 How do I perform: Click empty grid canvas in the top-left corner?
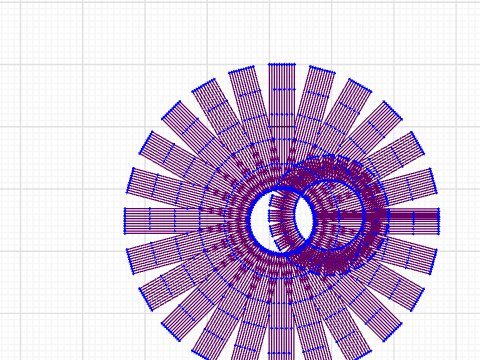(50, 32)
